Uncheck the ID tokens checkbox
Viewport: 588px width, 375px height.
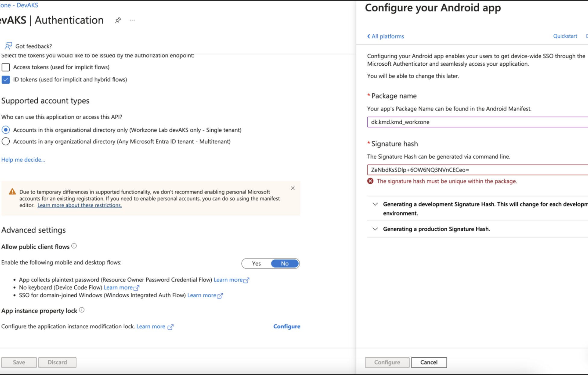[x=6, y=79]
